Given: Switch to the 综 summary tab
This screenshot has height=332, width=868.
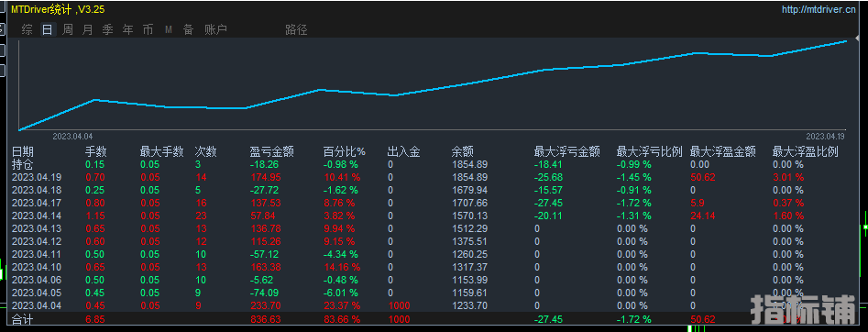Looking at the screenshot, I should pyautogui.click(x=27, y=30).
